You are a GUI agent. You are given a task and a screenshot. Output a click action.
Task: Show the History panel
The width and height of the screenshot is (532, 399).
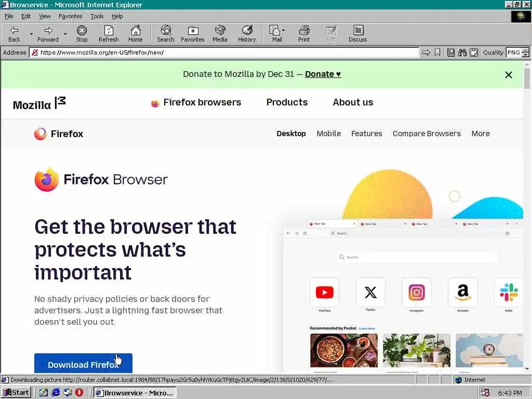point(247,34)
